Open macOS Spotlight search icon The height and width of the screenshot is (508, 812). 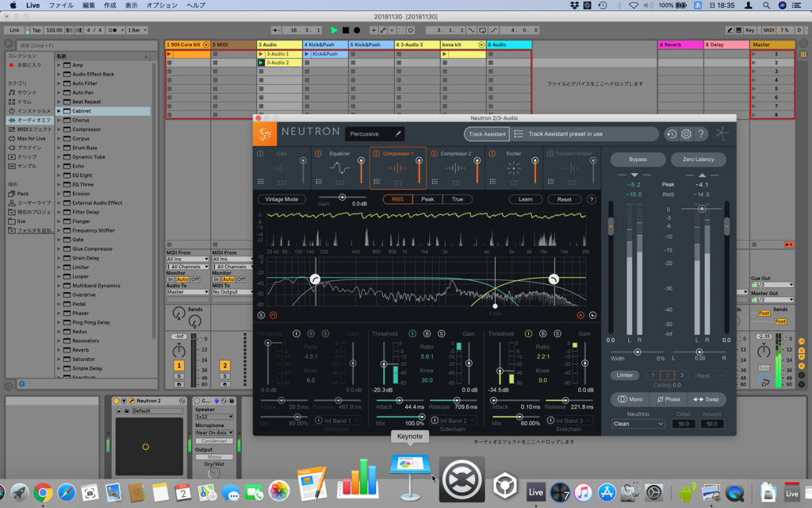(766, 6)
